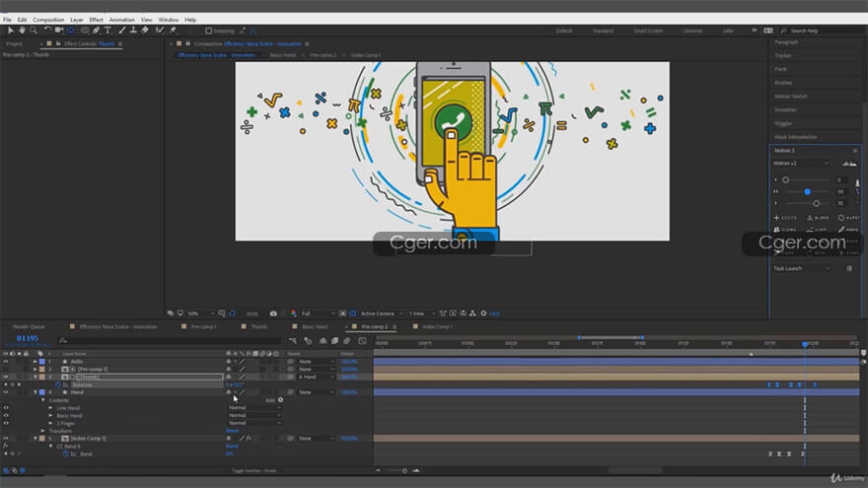Select the Eraser tool

click(x=145, y=31)
